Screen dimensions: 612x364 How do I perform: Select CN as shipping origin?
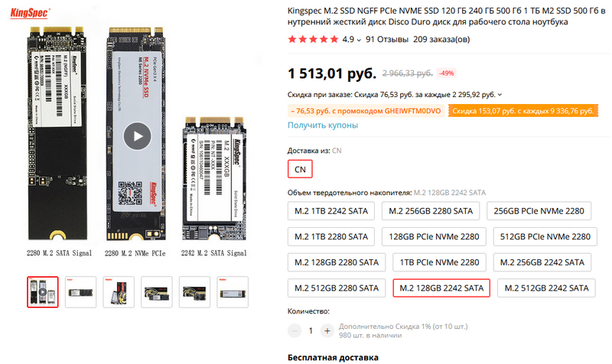pos(298,167)
